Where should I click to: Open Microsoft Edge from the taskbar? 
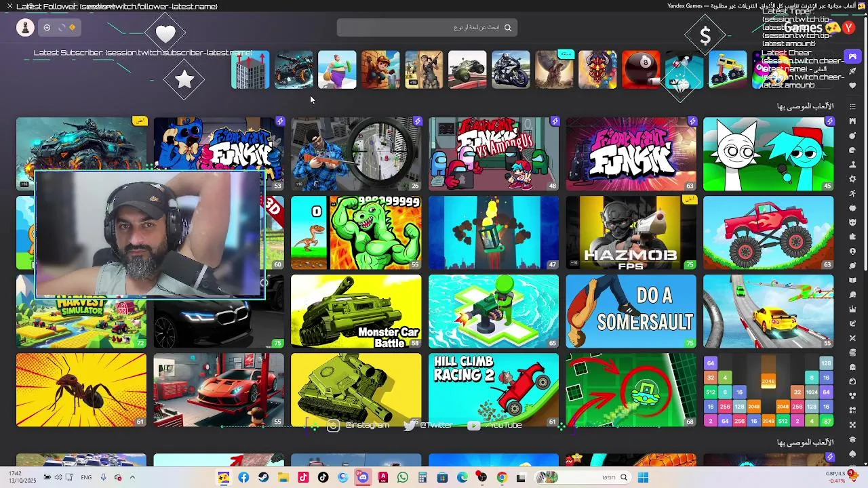tap(462, 478)
